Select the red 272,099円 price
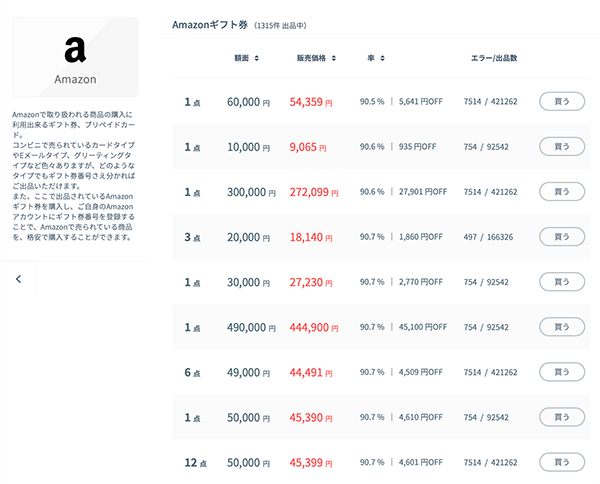 314,192
